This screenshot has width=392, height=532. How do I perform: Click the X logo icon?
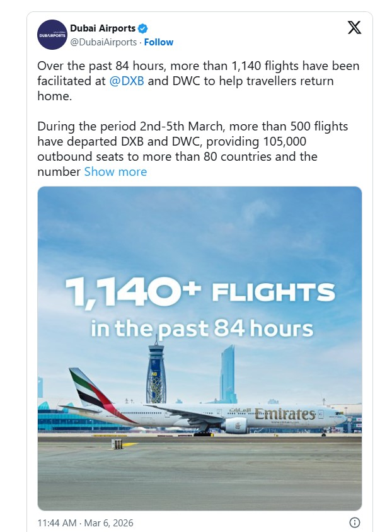[x=355, y=28]
